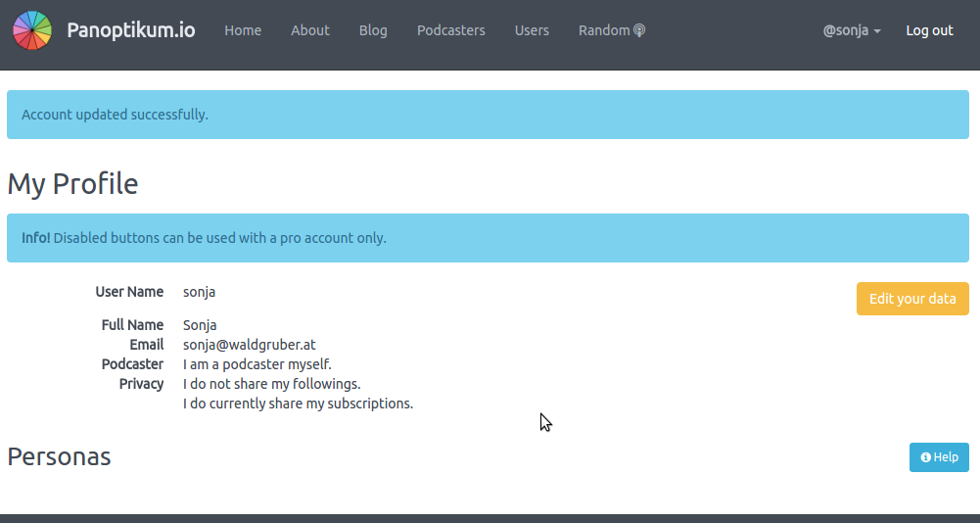Screen dimensions: 980x523
Task: Click I do currently share my subscriptions
Action: coord(299,404)
